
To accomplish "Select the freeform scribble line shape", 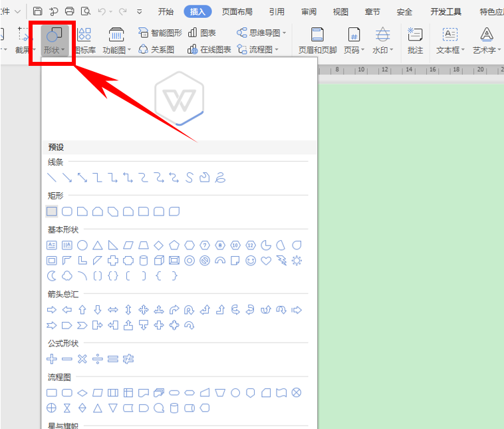I will click(x=220, y=178).
